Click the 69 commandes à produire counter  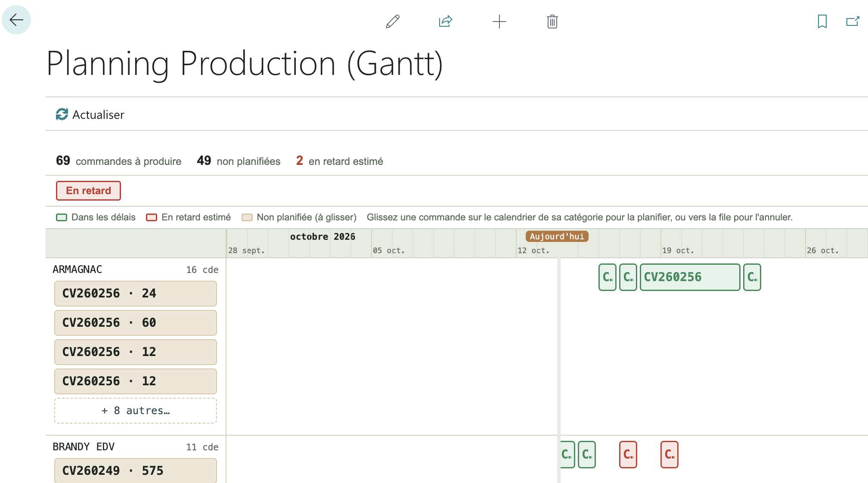[119, 161]
